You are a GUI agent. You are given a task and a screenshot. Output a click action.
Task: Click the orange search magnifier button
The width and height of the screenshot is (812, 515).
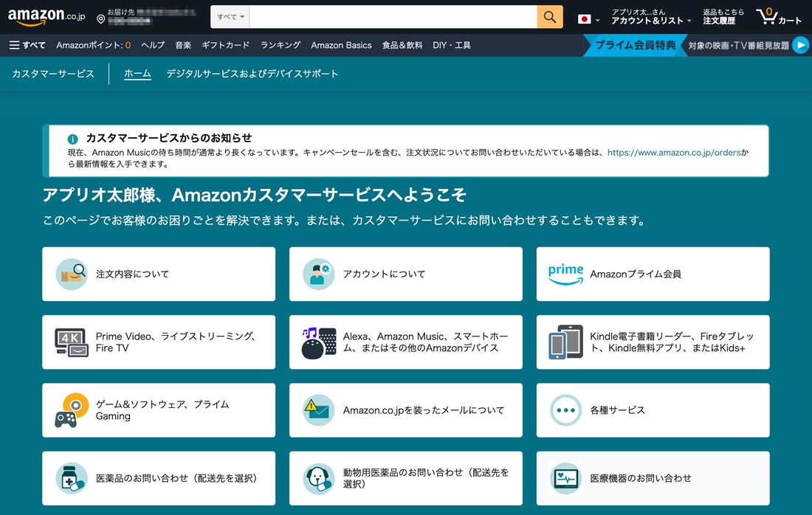549,17
